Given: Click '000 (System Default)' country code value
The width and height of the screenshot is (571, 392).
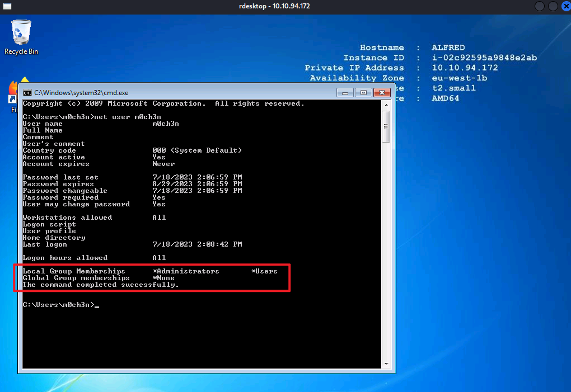Looking at the screenshot, I should click(197, 150).
